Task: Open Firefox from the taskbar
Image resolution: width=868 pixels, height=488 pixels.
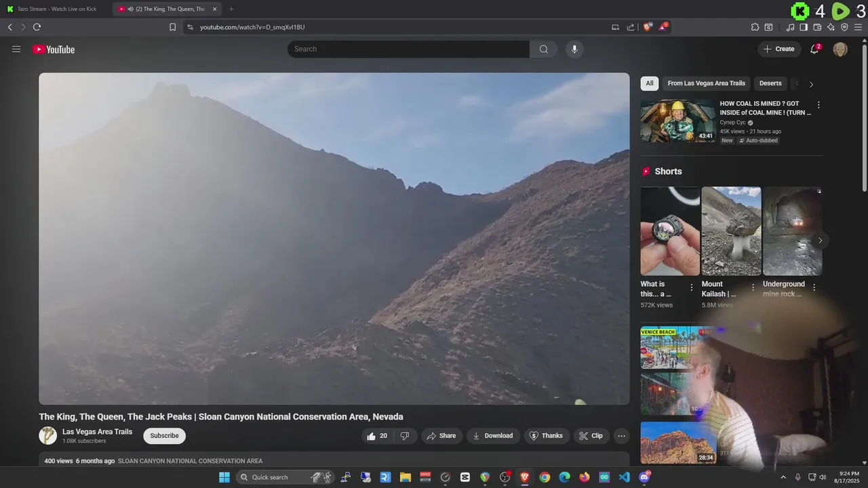Action: click(585, 477)
